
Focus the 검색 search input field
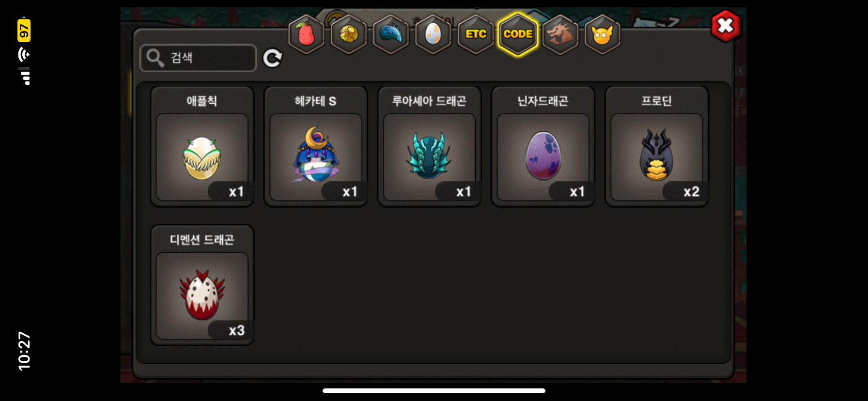pos(198,58)
